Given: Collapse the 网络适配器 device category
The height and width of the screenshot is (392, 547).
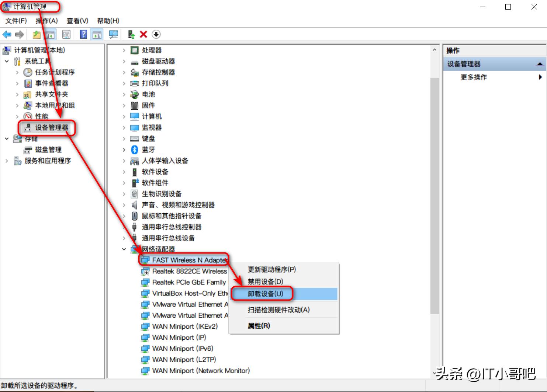Looking at the screenshot, I should coord(124,249).
